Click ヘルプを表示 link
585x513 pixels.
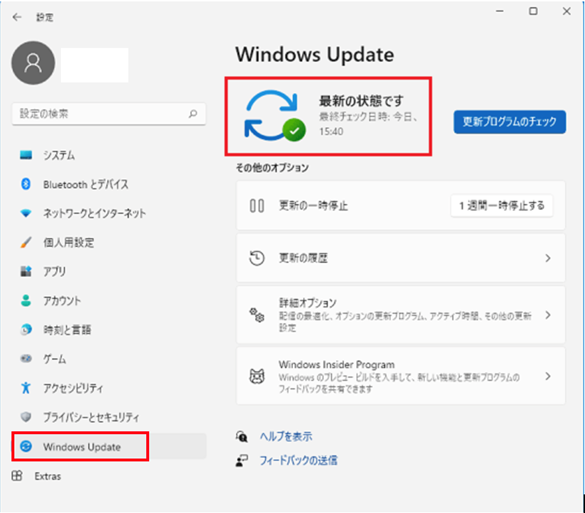[x=286, y=436]
